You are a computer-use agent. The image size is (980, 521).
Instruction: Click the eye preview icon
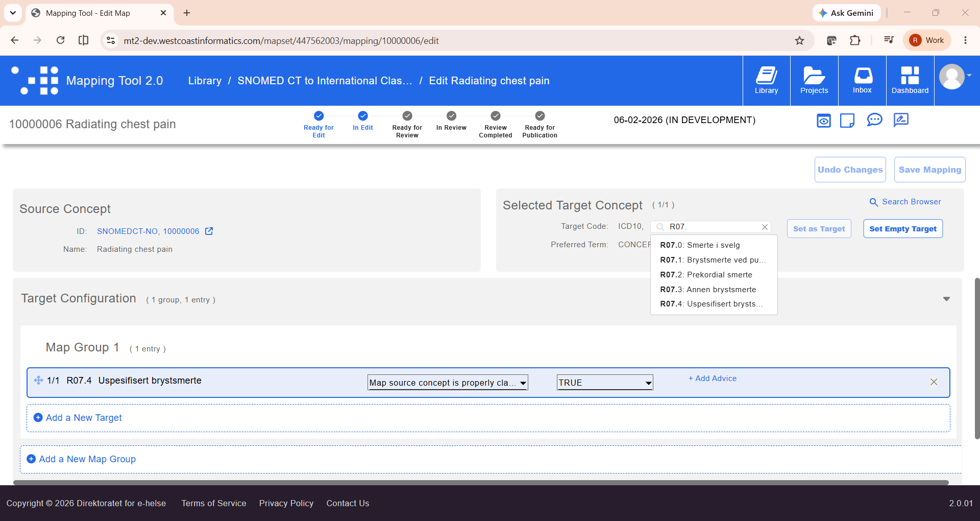[824, 121]
